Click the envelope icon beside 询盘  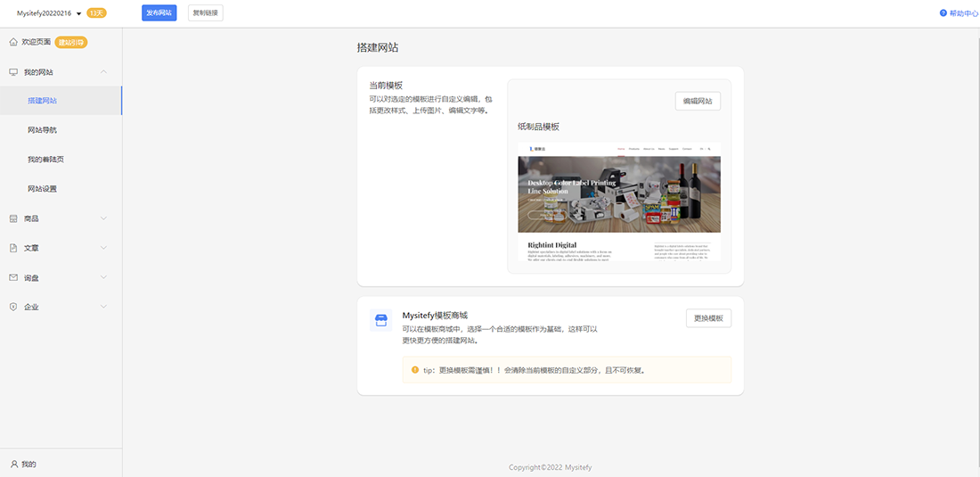(x=13, y=277)
